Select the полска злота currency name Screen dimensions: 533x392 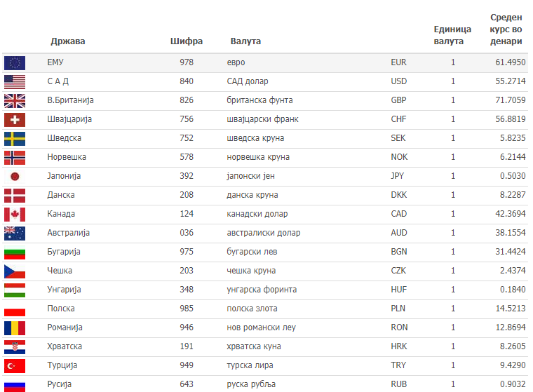(252, 309)
